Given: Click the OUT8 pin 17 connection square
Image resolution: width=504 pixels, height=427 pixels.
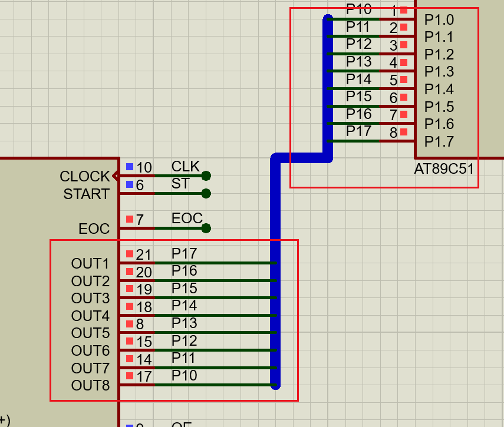Looking at the screenshot, I should tap(130, 376).
